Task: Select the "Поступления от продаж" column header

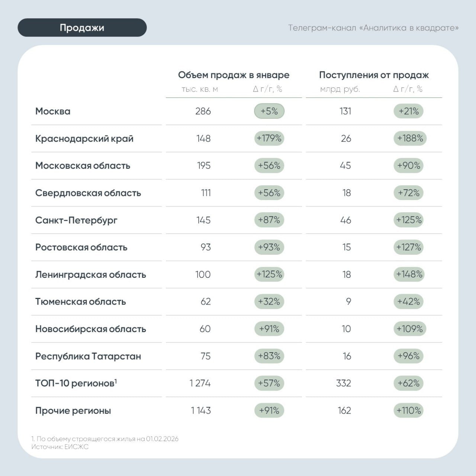Action: tap(374, 75)
